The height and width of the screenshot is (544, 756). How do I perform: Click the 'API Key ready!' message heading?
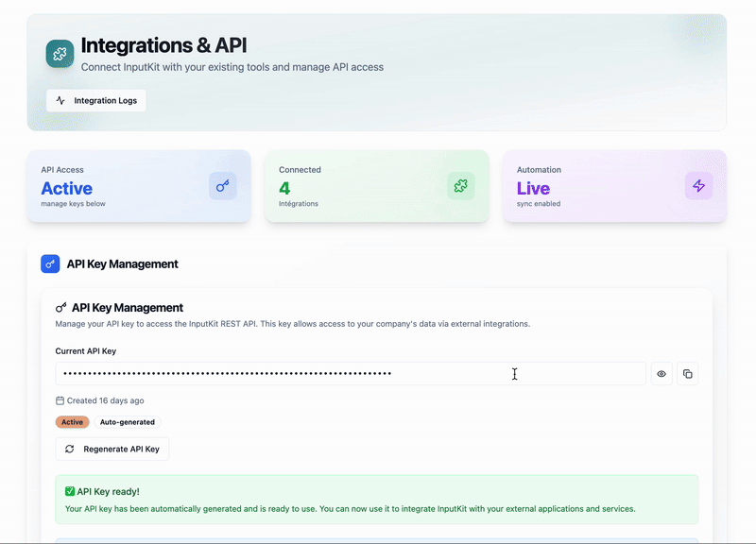point(108,491)
